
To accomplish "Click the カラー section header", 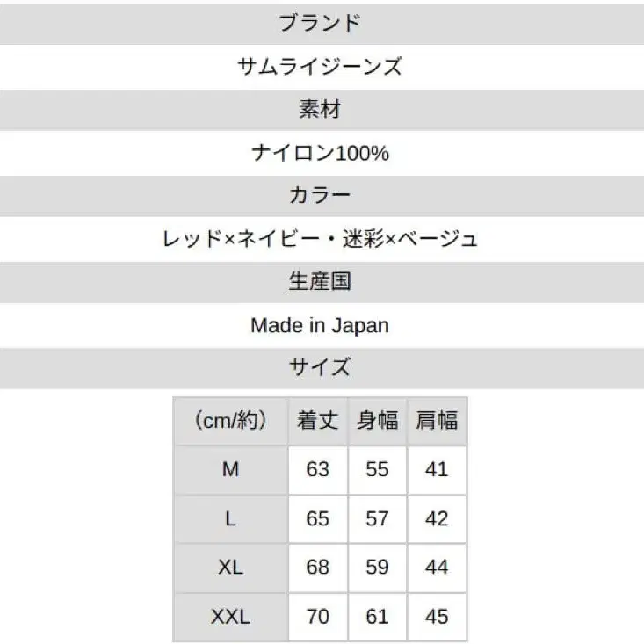I will (320, 195).
